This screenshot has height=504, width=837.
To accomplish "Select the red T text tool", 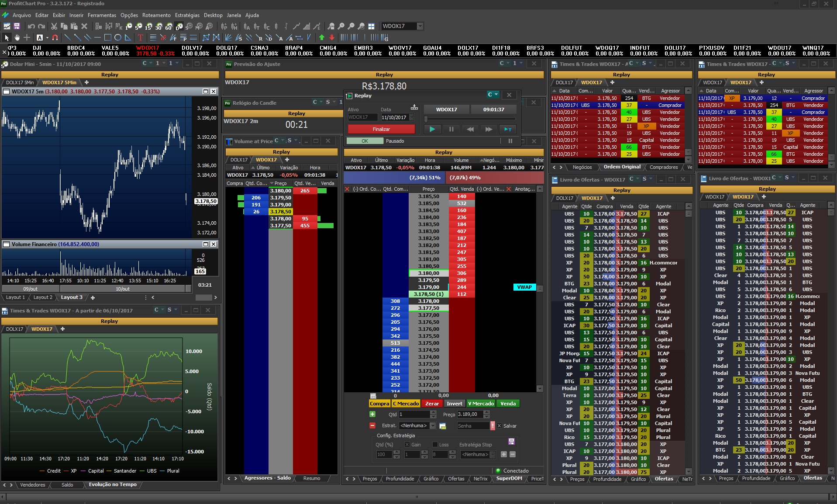I will click(140, 38).
